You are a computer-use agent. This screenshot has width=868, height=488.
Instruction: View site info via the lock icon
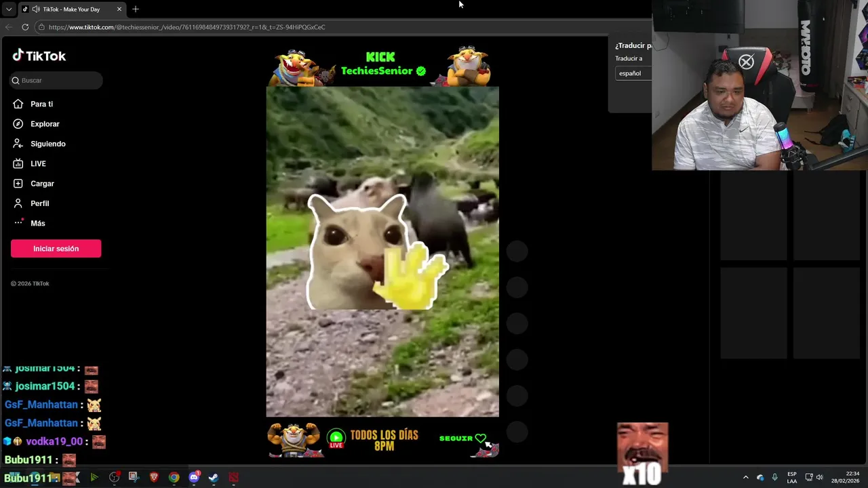coord(41,27)
